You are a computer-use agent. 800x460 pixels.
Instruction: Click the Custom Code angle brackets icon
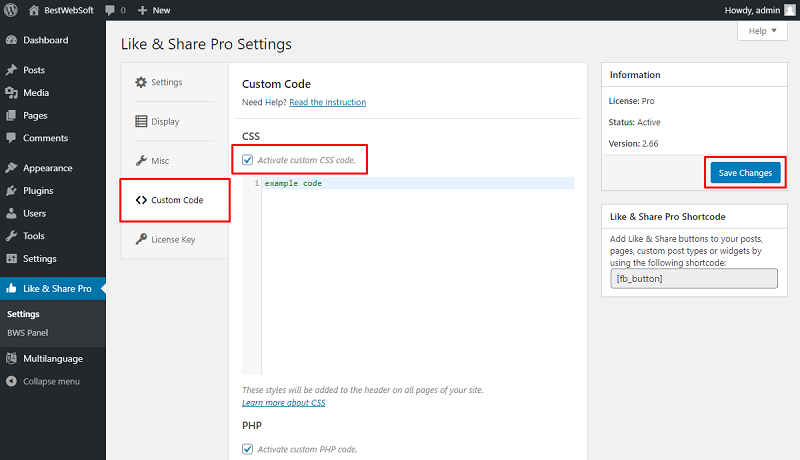(x=141, y=200)
